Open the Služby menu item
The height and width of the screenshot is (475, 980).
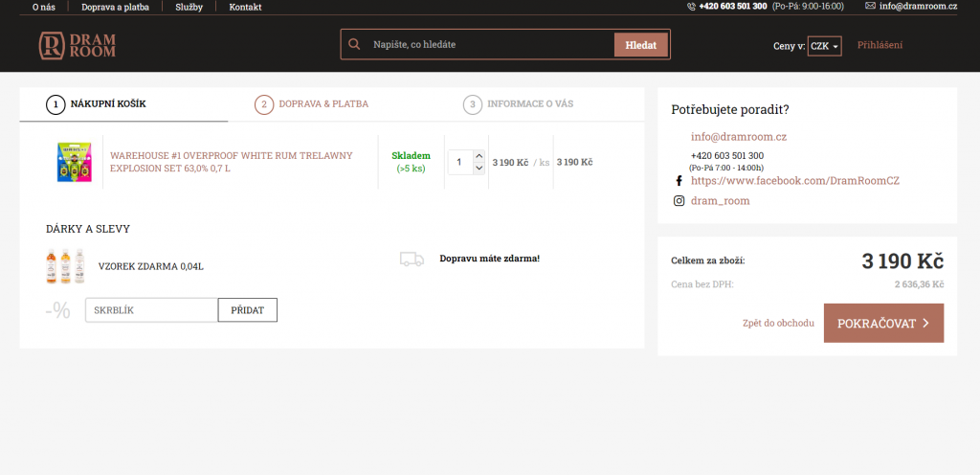189,7
